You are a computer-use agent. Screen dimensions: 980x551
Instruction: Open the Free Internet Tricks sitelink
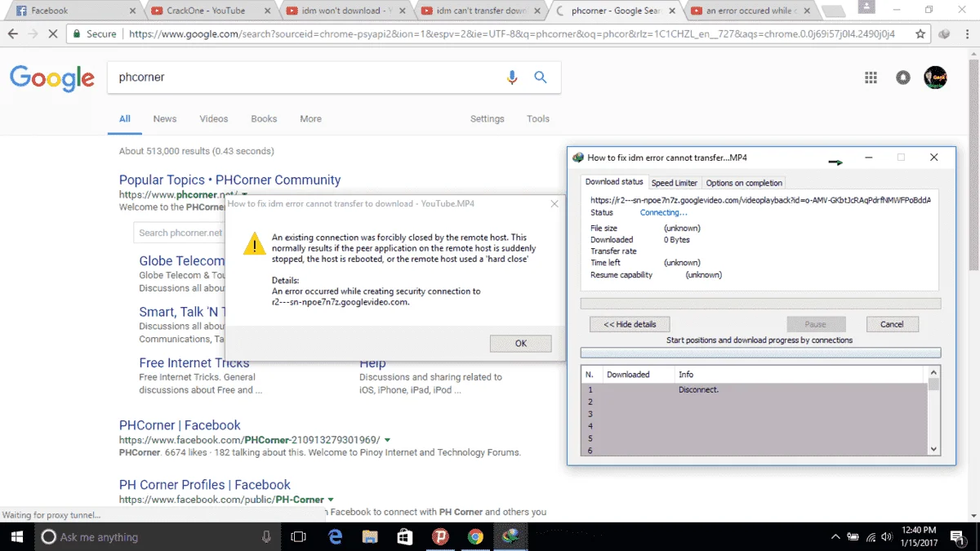pyautogui.click(x=194, y=362)
